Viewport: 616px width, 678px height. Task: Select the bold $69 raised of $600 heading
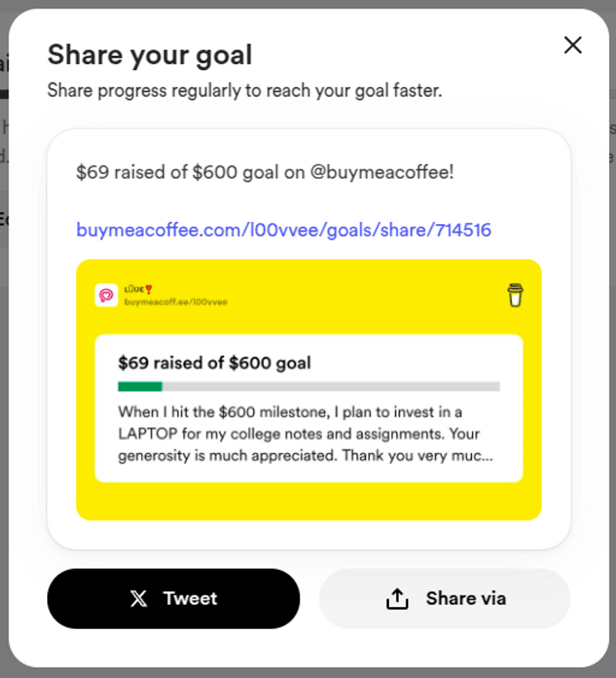(214, 363)
